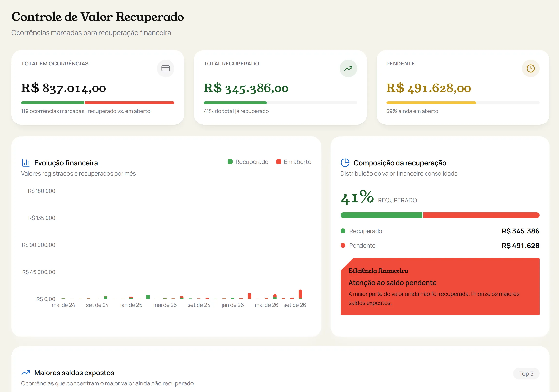This screenshot has height=392, width=559.
Task: Click the 'PENDENTE' card label
Action: (x=400, y=64)
